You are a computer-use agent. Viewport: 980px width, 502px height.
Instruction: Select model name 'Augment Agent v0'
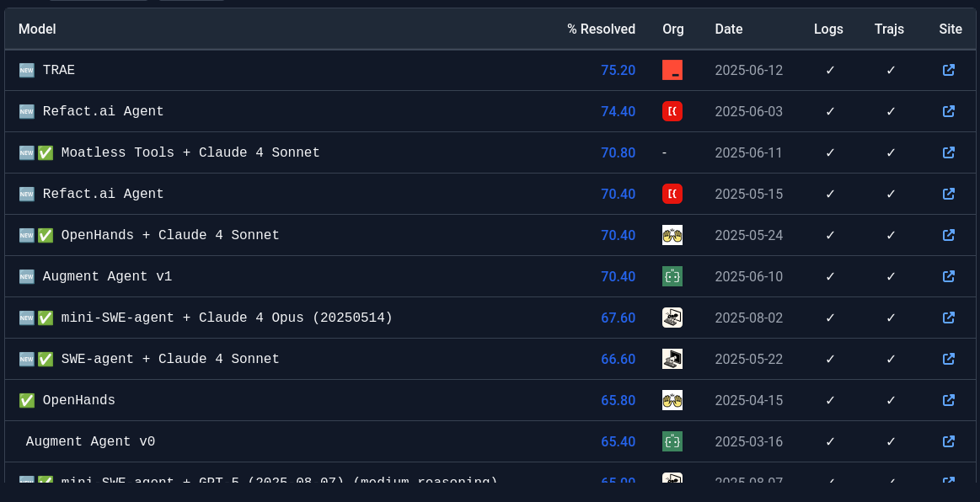(91, 441)
